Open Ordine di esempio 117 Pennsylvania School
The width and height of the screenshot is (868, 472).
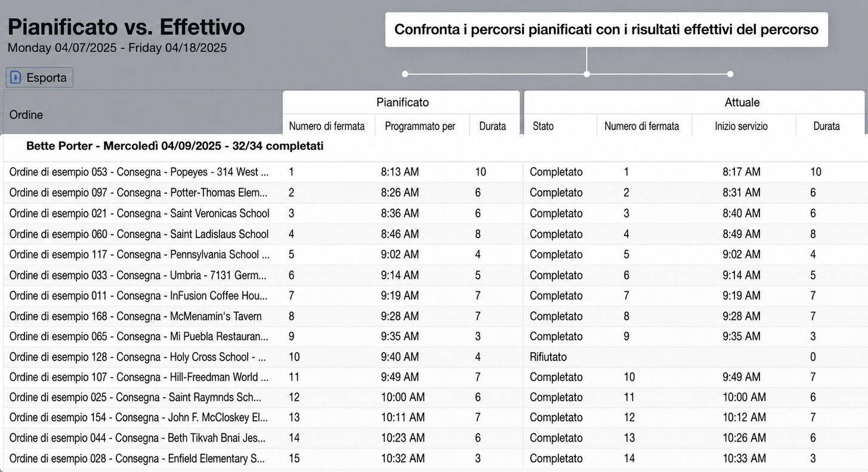click(x=140, y=254)
